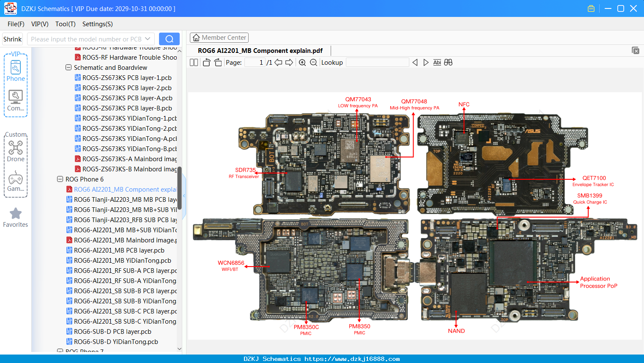Collapse the side panel splitter arrow

tap(184, 195)
